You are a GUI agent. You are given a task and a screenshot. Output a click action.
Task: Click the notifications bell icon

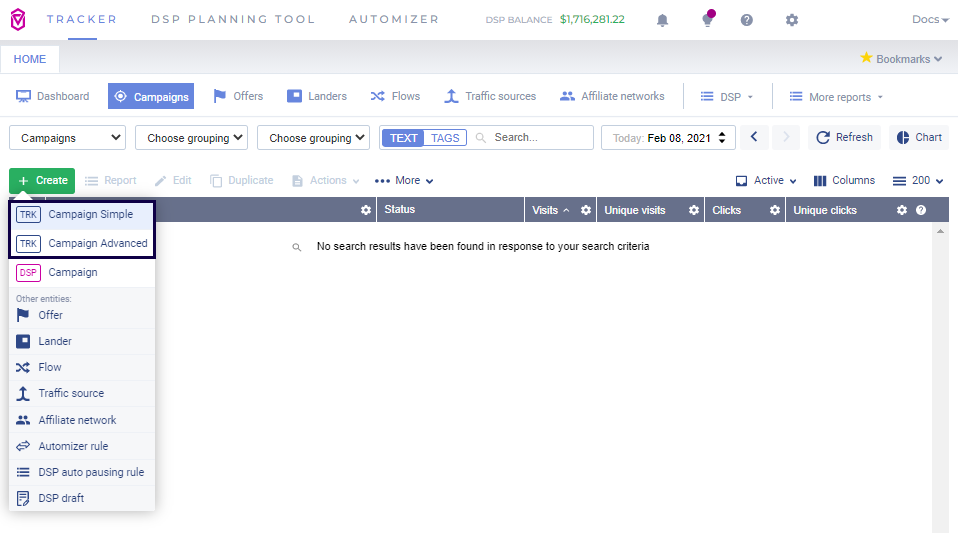tap(662, 20)
